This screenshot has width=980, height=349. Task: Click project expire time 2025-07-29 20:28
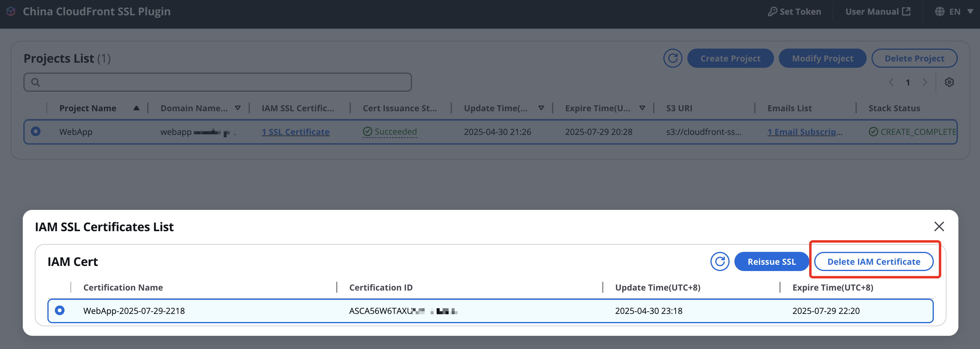click(599, 132)
